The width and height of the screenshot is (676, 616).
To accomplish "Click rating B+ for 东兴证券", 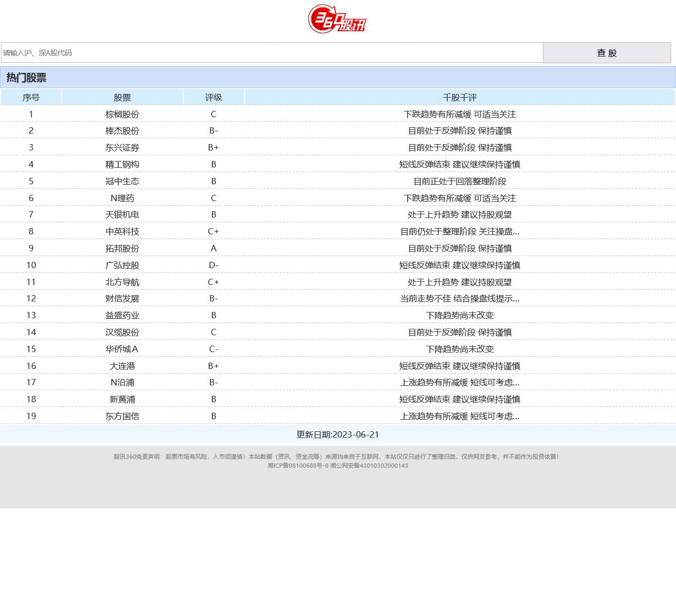I will point(213,147).
